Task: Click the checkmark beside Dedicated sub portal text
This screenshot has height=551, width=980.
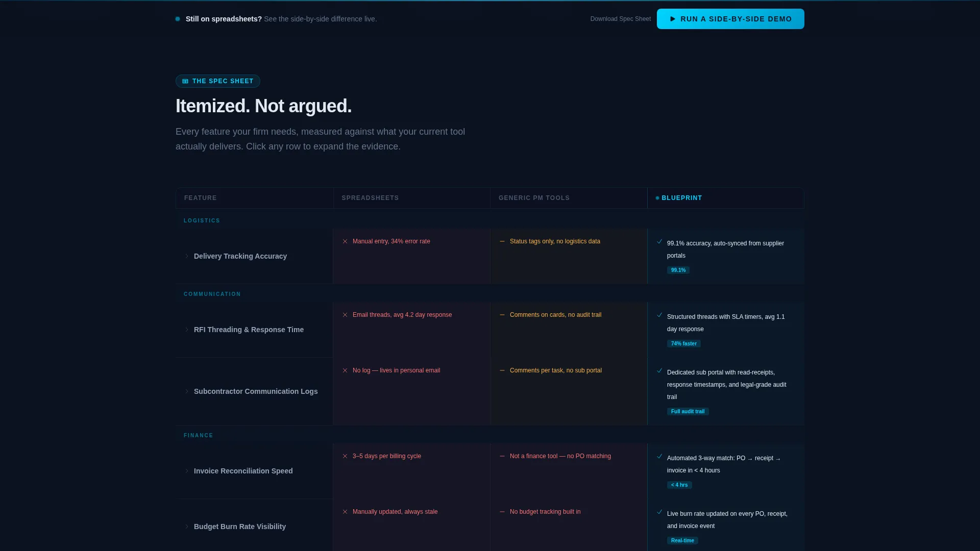Action: [659, 370]
